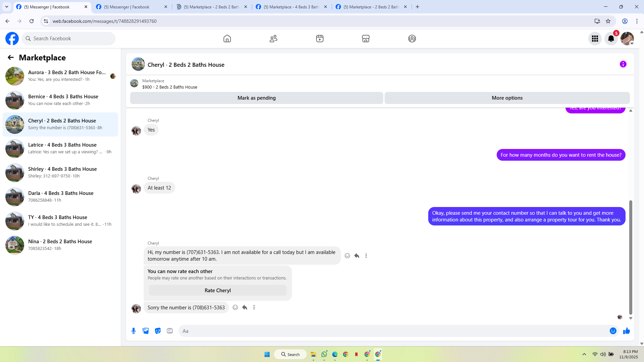Image resolution: width=644 pixels, height=362 pixels.
Task: Expand the browser tab search dropdown
Action: click(x=7, y=7)
